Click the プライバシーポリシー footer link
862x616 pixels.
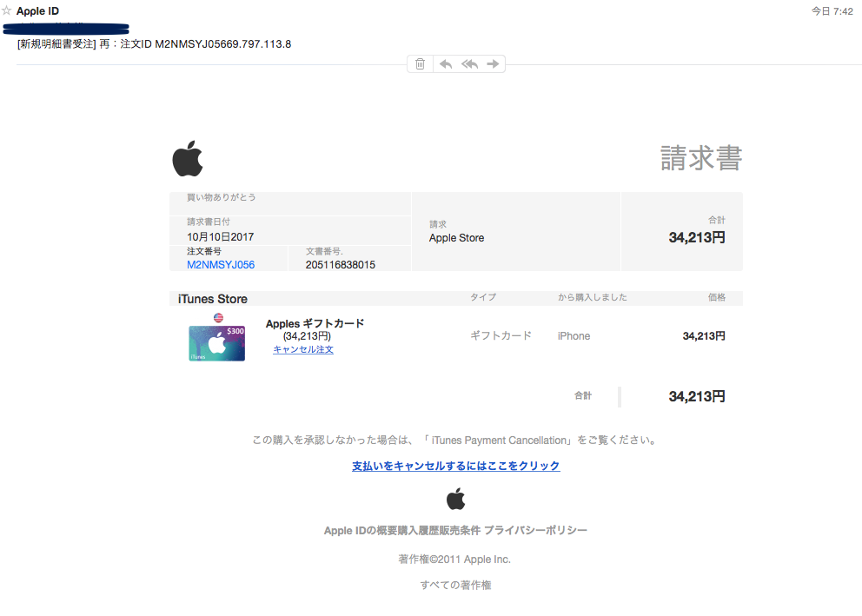point(535,530)
